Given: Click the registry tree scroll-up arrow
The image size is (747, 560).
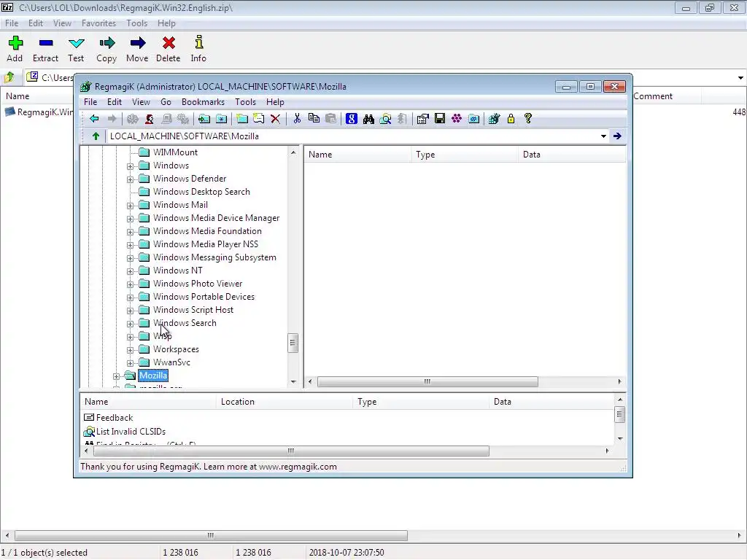Looking at the screenshot, I should [293, 152].
